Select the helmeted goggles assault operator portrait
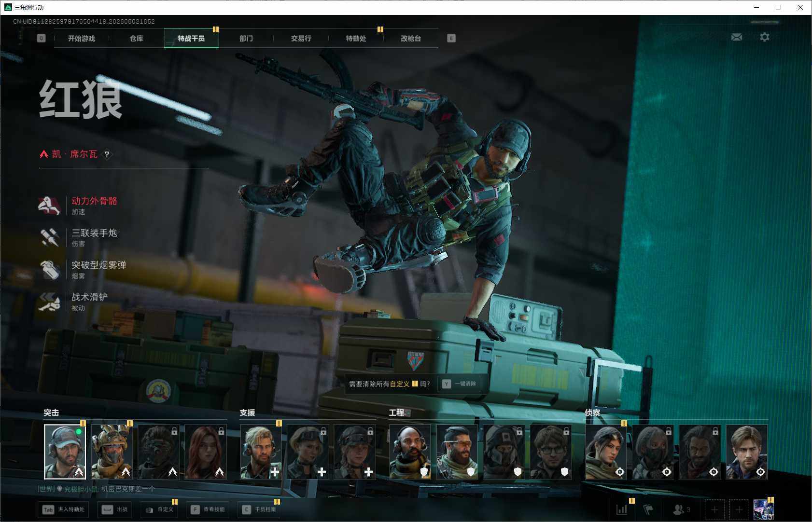This screenshot has height=522, width=812. click(x=112, y=452)
